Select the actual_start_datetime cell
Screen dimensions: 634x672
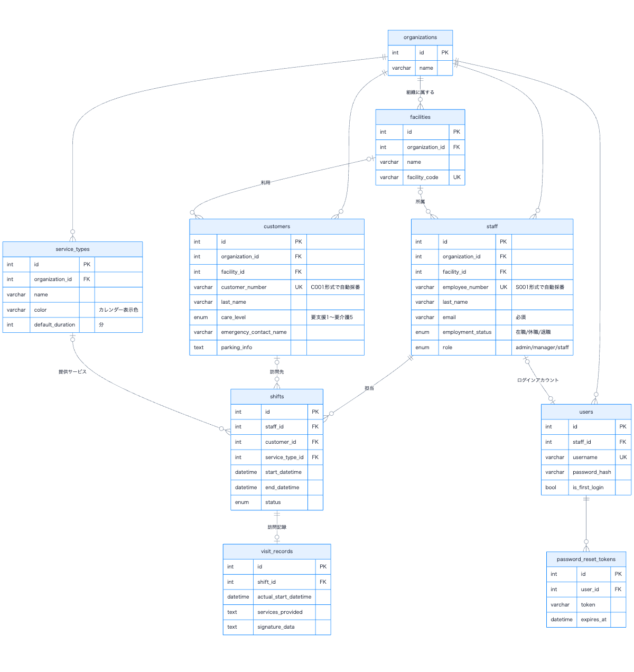[x=284, y=597]
